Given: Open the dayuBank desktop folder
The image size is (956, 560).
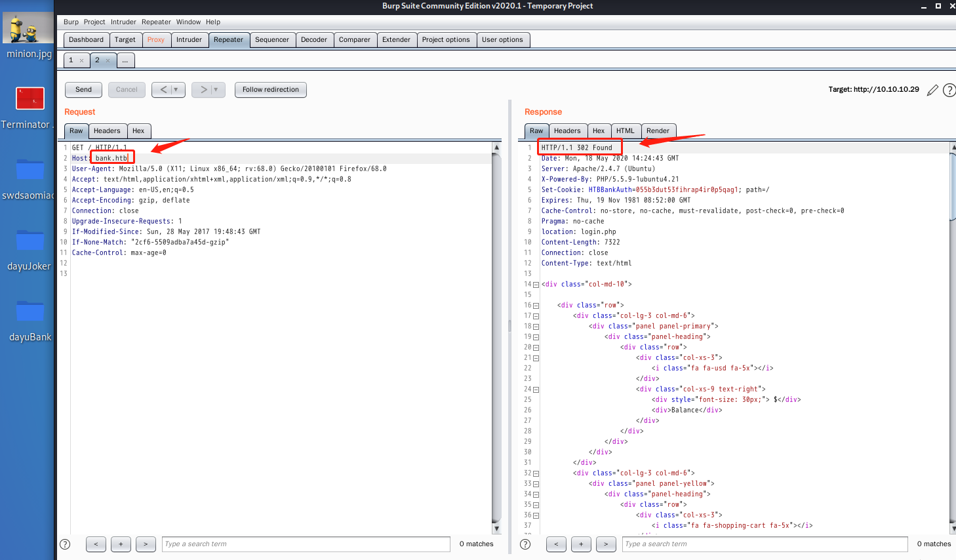Looking at the screenshot, I should point(30,321).
